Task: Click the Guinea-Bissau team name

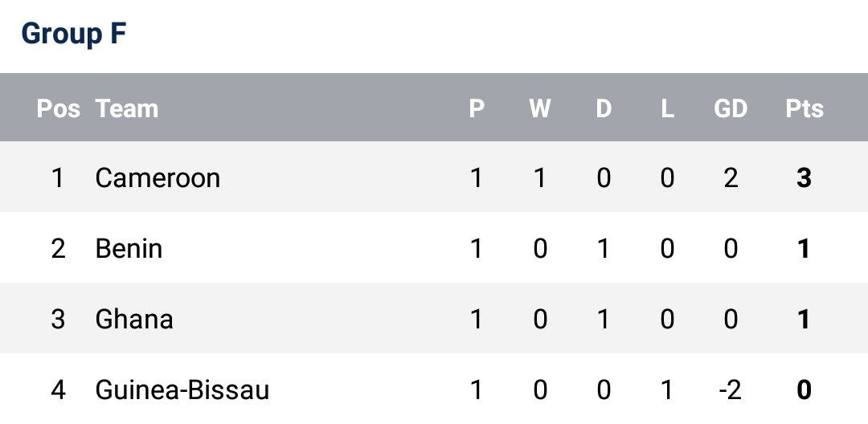Action: (x=182, y=390)
